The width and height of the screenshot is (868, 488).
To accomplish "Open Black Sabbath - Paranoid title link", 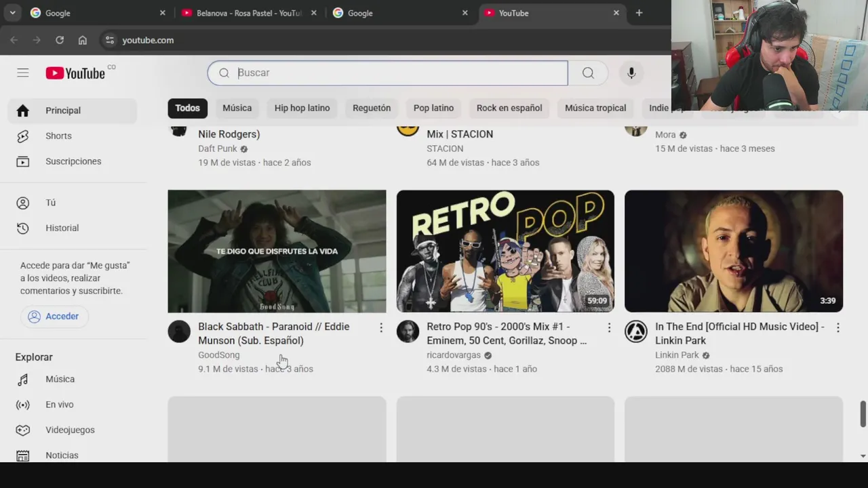I will pyautogui.click(x=274, y=333).
